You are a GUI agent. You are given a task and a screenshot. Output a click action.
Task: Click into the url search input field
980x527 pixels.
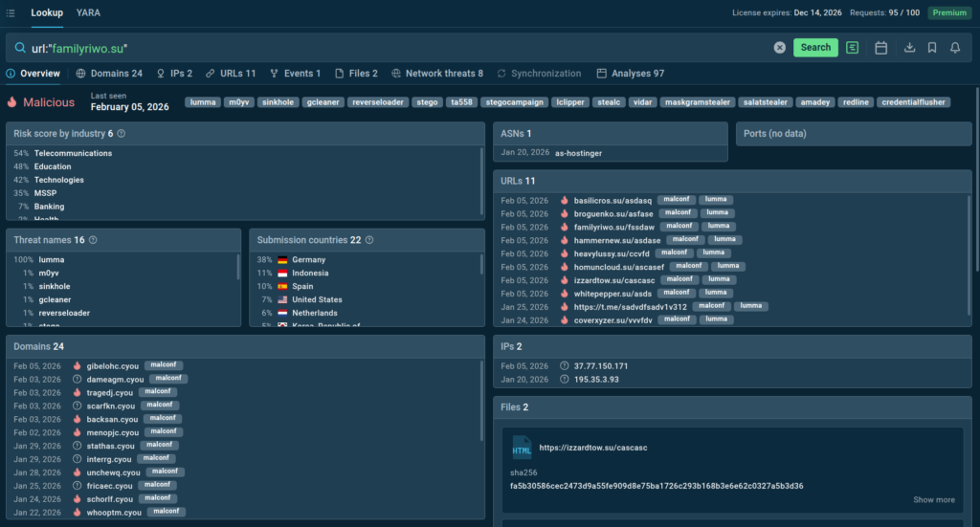pos(383,48)
